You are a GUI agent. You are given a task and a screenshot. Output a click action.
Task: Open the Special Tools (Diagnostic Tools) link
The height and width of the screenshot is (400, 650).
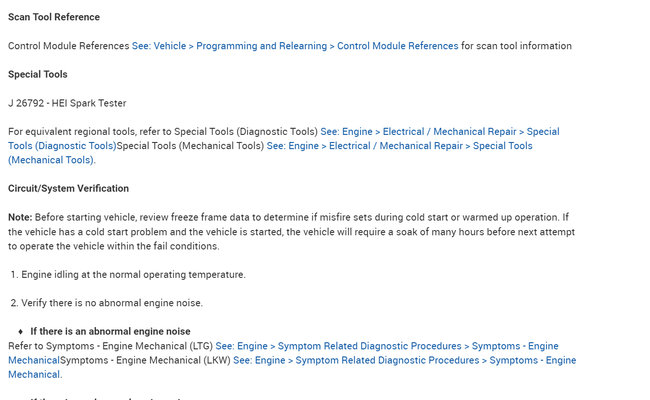(x=440, y=132)
